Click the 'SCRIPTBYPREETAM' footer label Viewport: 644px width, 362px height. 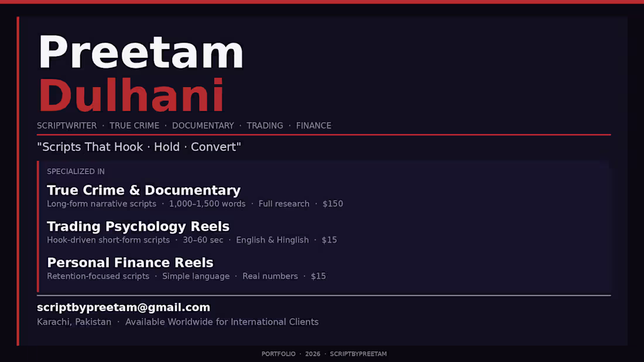tap(358, 354)
